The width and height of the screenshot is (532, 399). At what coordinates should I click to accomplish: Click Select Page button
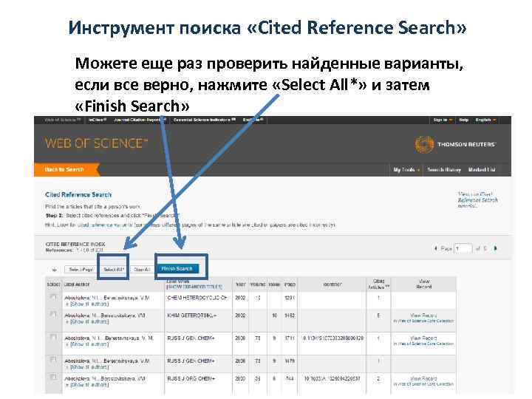click(x=81, y=270)
